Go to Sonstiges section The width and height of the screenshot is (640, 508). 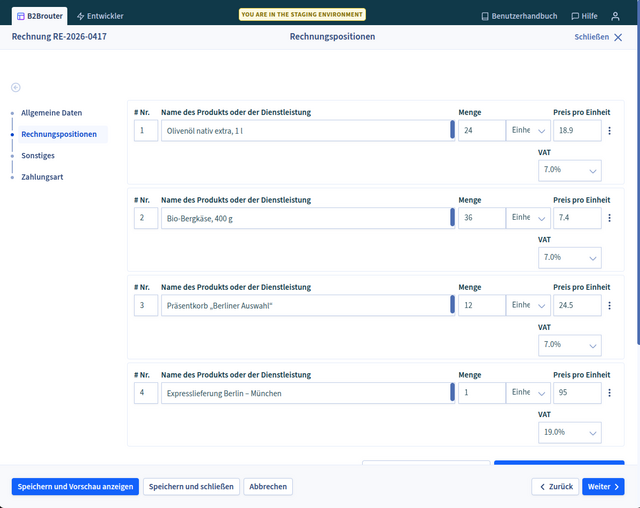click(38, 155)
